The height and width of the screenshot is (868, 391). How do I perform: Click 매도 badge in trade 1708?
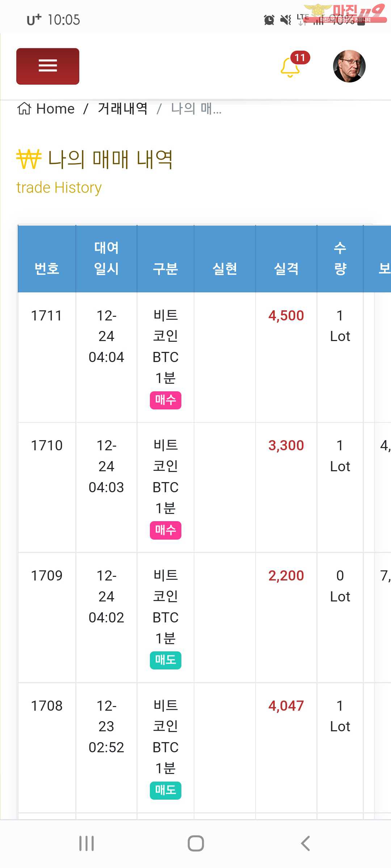(165, 791)
